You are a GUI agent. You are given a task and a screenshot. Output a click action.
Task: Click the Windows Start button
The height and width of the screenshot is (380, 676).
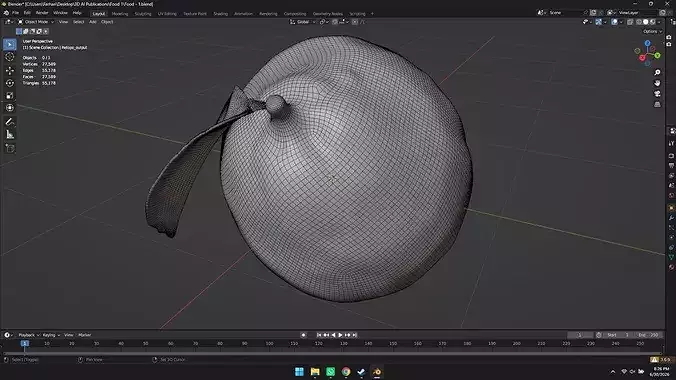pos(299,371)
